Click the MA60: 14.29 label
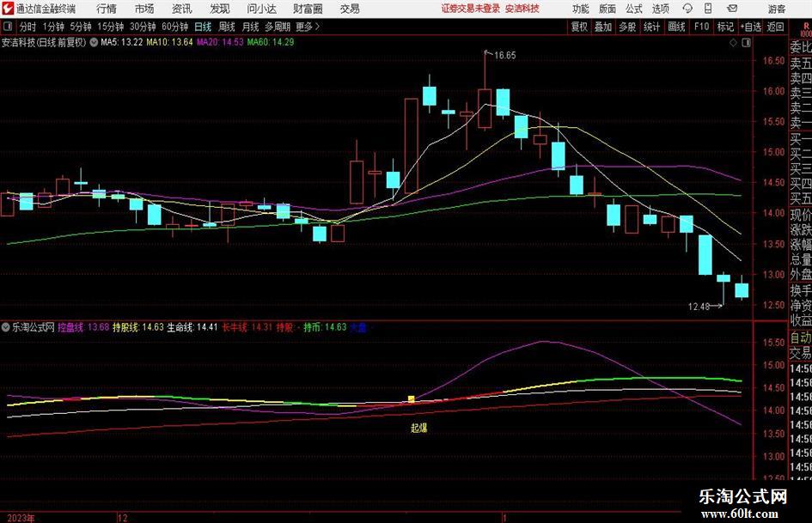812x523 pixels. [x=271, y=42]
